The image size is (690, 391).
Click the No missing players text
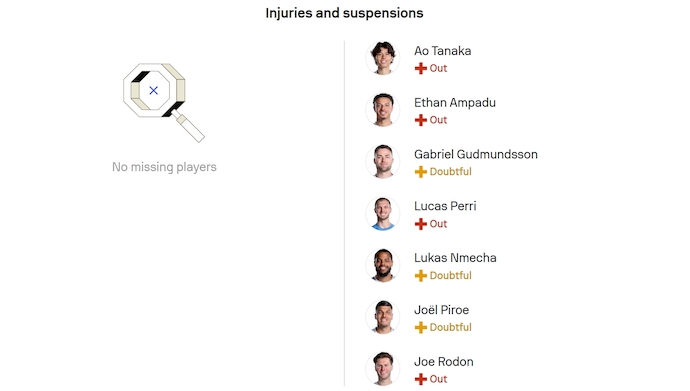pos(164,167)
